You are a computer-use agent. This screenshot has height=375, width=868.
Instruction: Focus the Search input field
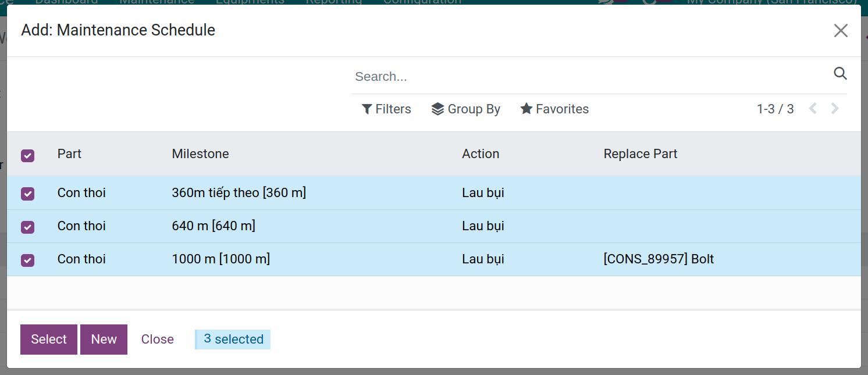point(590,76)
